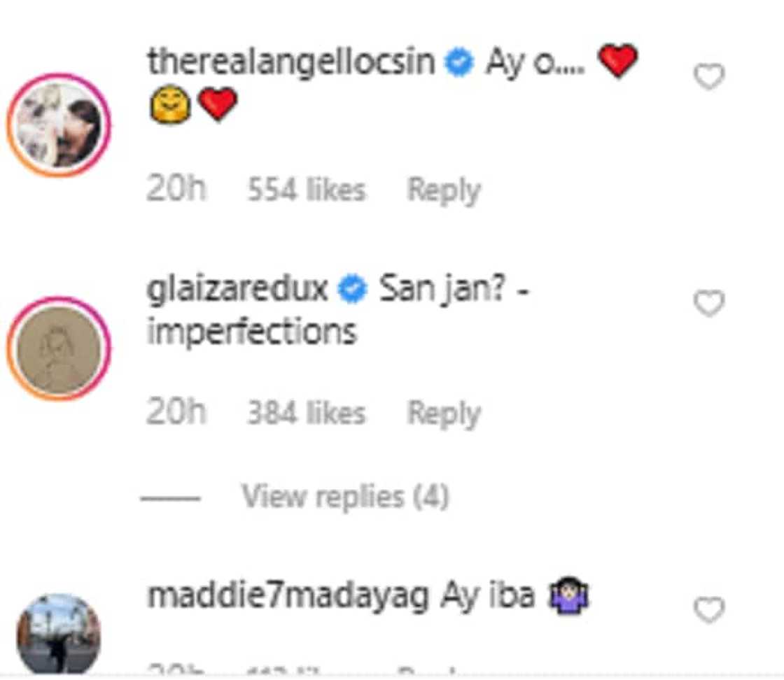Open glaizaredux's profile picture
Image resolution: width=784 pixels, height=680 pixels.
pos(59,349)
